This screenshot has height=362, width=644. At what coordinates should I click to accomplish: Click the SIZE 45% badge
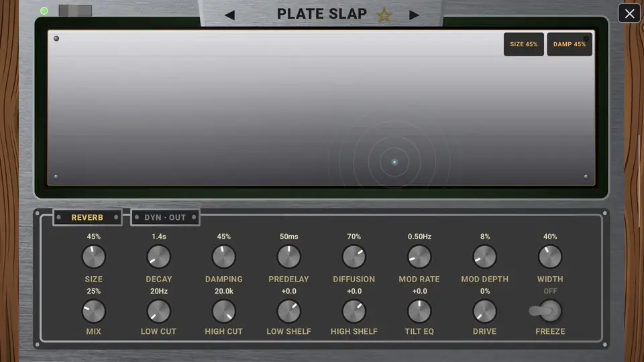[x=524, y=44]
